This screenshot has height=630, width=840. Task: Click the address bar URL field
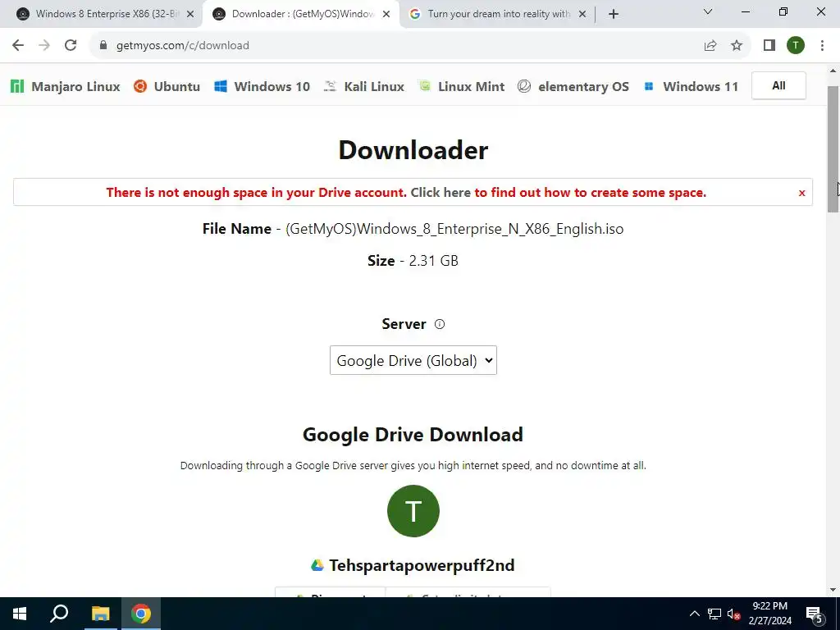[x=396, y=46]
